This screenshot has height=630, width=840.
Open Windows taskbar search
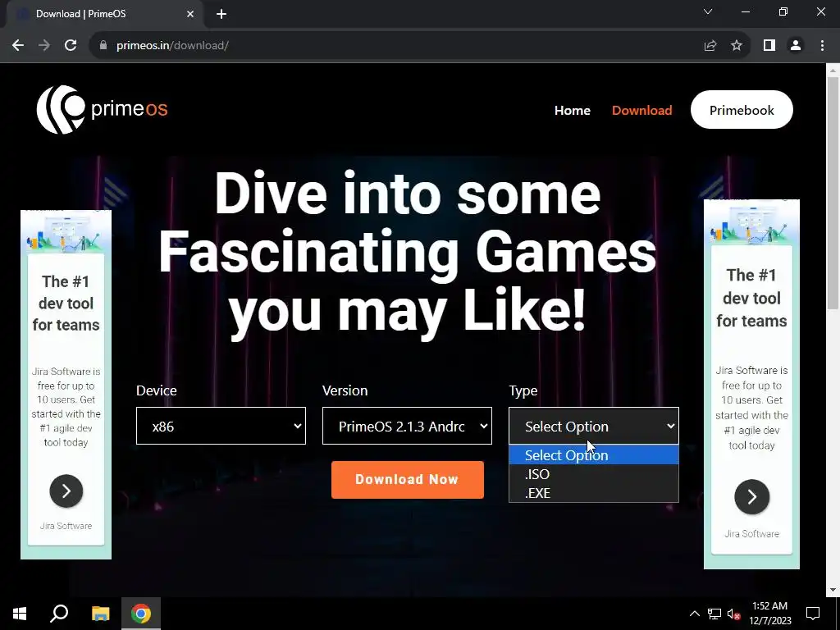click(59, 614)
